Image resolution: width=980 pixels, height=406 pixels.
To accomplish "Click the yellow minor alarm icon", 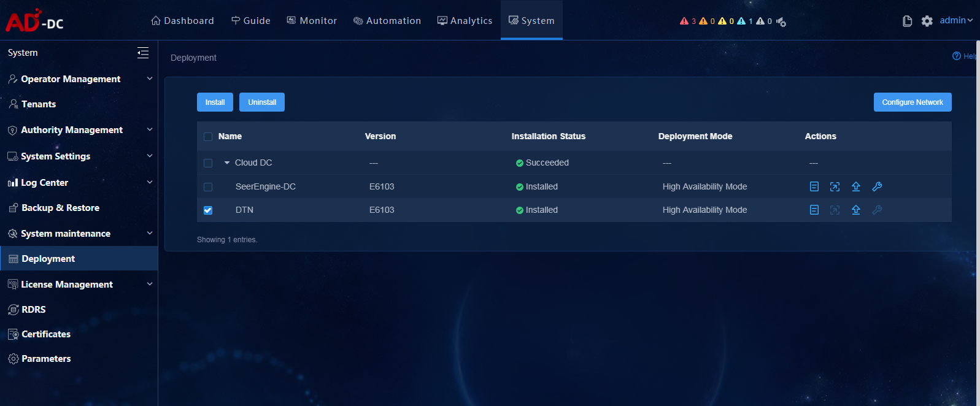I will [722, 21].
